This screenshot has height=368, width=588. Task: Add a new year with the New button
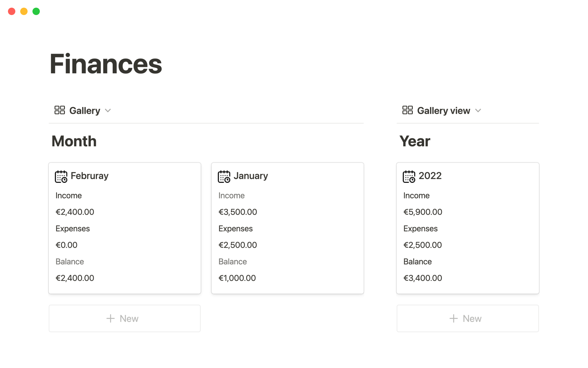coord(468,318)
